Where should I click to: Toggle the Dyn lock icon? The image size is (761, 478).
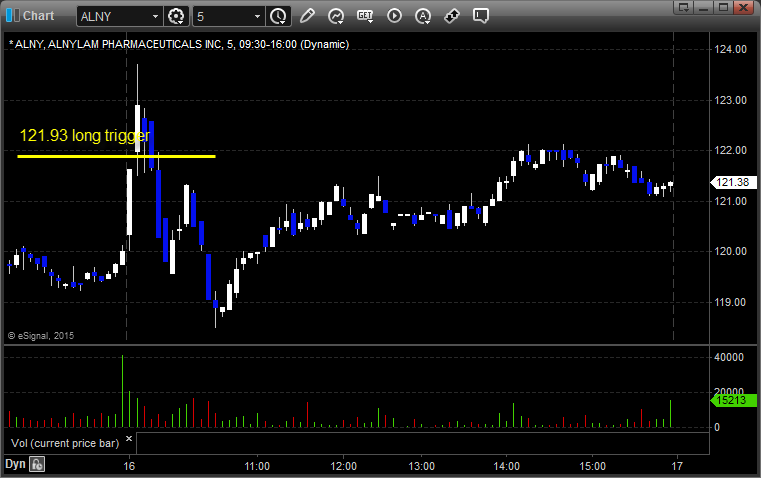click(x=37, y=464)
